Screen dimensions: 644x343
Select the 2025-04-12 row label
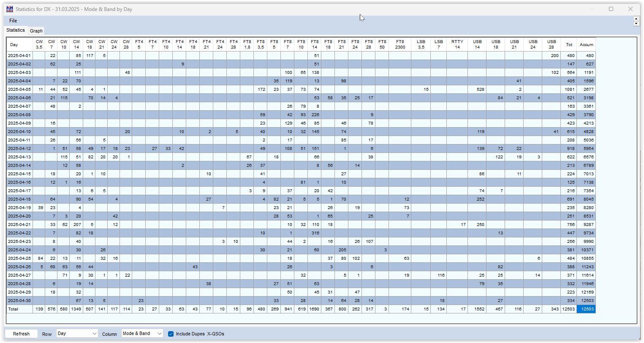pos(19,149)
